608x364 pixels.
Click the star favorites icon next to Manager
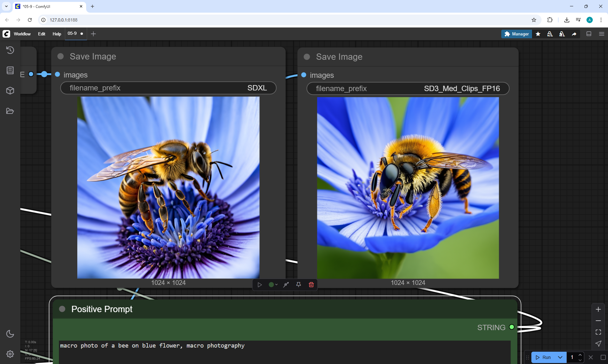click(538, 34)
